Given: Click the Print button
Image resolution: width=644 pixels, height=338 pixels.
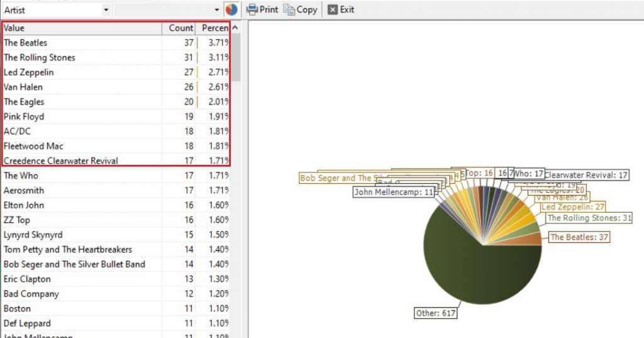Looking at the screenshot, I should tap(262, 9).
